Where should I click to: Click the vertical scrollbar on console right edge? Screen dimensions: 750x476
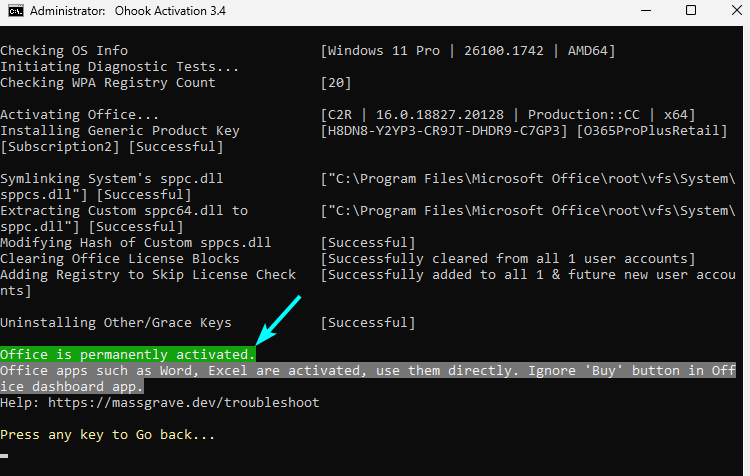point(746,251)
